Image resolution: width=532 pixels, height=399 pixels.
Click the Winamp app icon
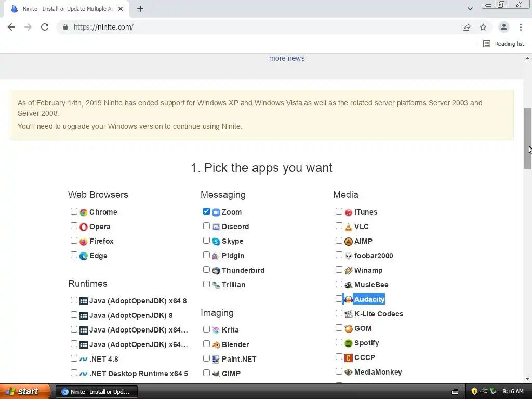[349, 271]
